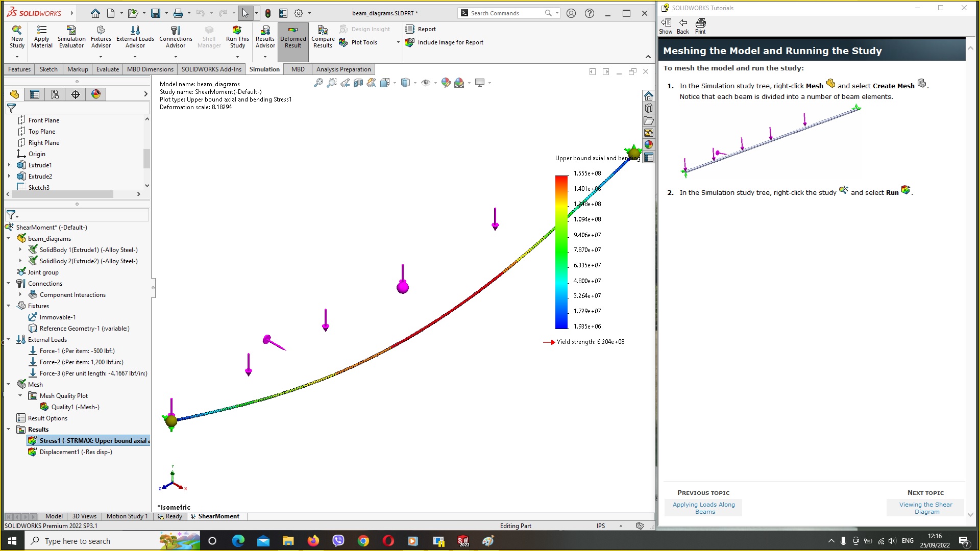Image resolution: width=980 pixels, height=551 pixels.
Task: Select Displacement1 result item
Action: click(x=76, y=452)
